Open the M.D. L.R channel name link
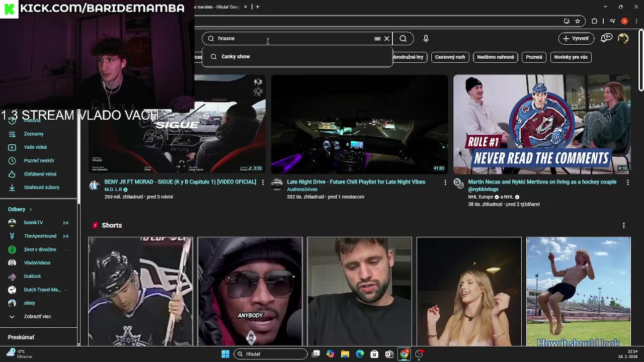 (113, 190)
